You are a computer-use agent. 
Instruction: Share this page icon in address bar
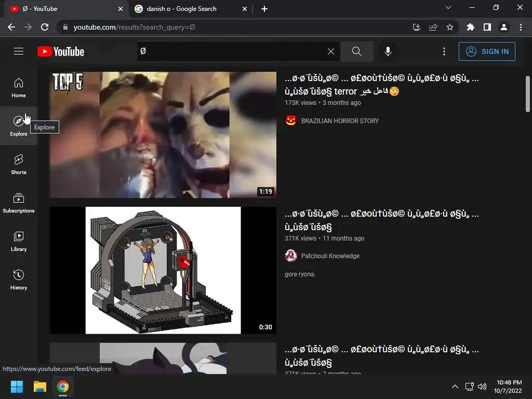[x=433, y=27]
